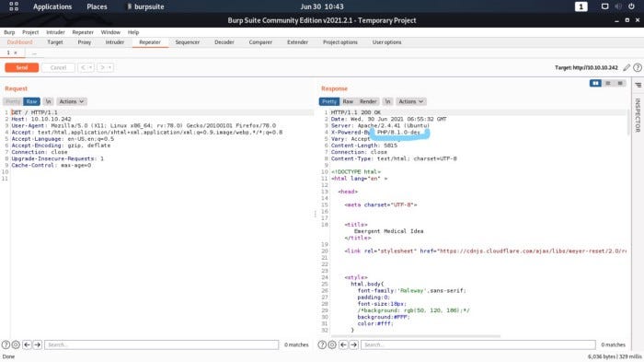
Task: Open Request search help icon
Action: coord(6,344)
